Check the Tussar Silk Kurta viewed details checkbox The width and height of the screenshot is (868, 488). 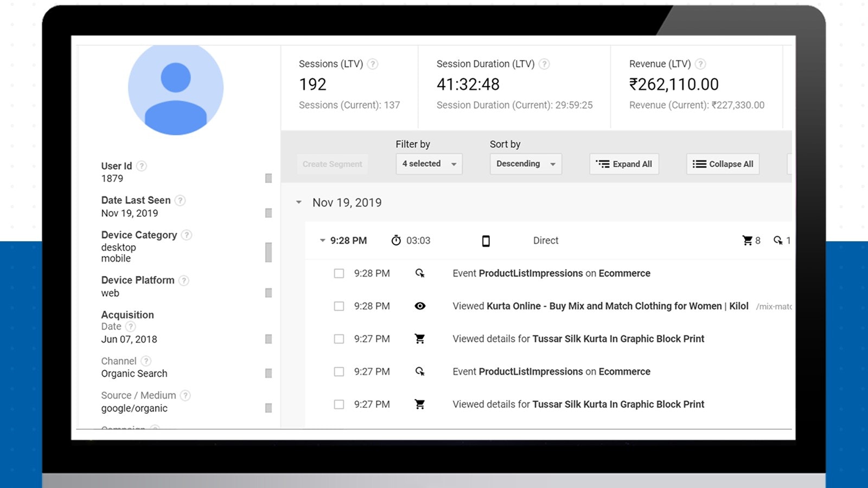click(339, 338)
